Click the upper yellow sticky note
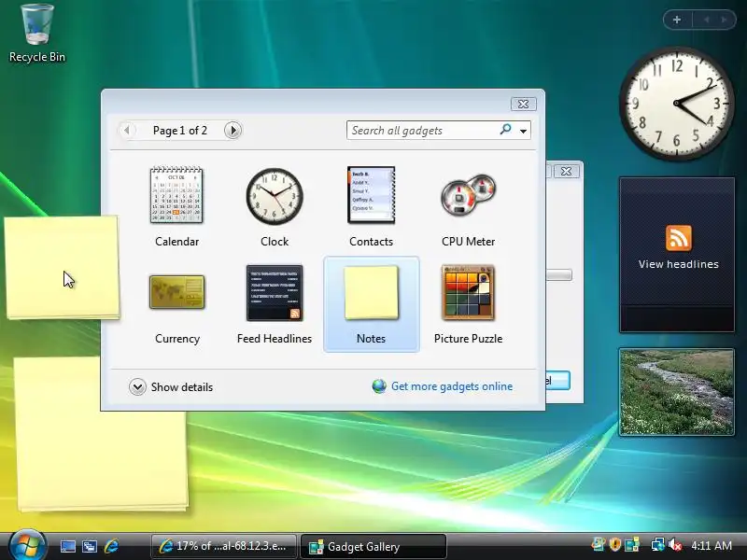Screen dimensions: 747x560 [x=62, y=267]
